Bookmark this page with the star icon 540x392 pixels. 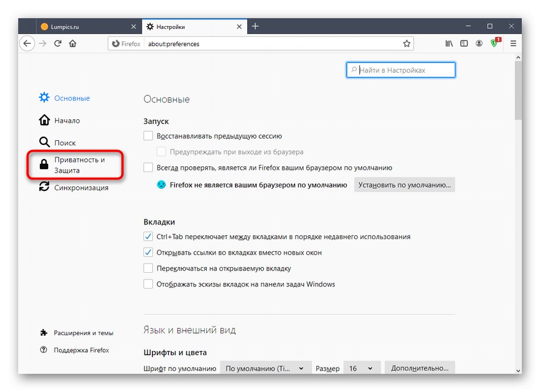[407, 44]
